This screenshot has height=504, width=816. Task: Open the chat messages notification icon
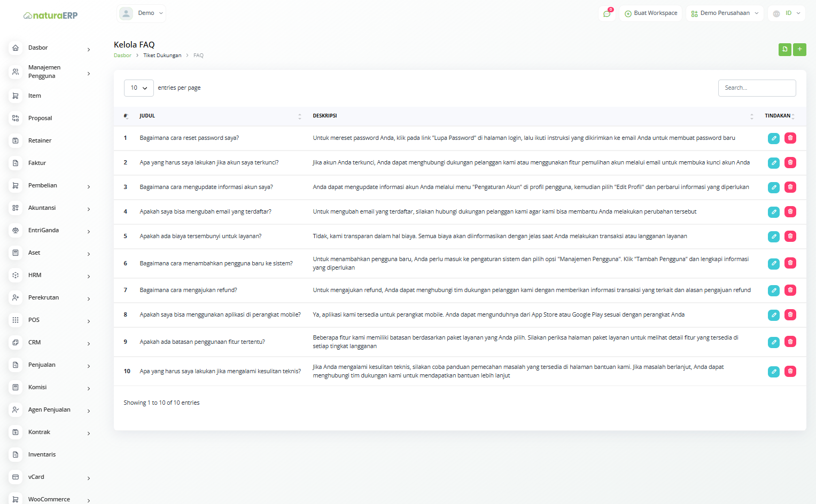click(607, 13)
